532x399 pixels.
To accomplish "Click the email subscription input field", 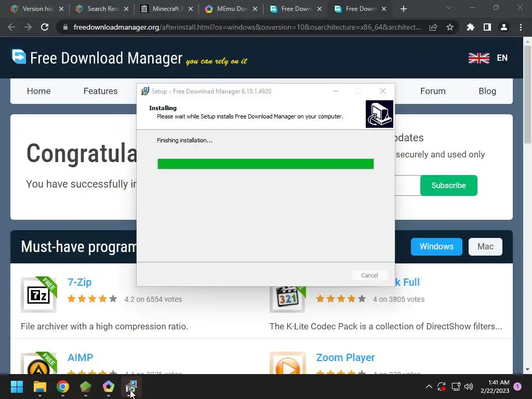I will pos(407,185).
